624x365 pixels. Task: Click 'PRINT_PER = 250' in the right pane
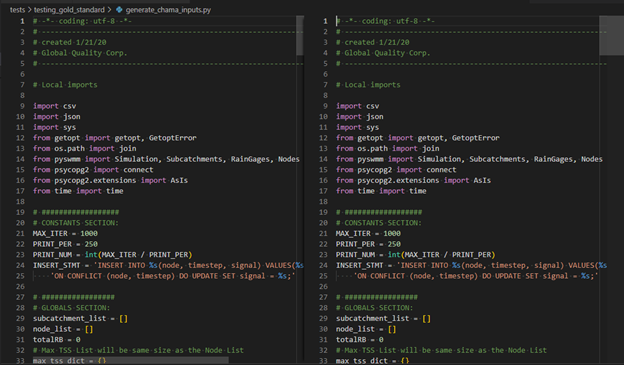pos(368,244)
